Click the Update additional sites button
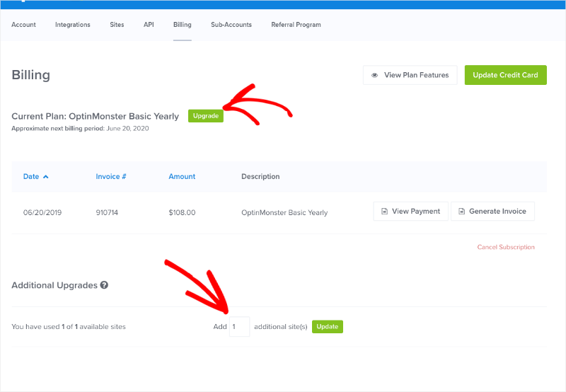This screenshot has width=566, height=392. [328, 327]
